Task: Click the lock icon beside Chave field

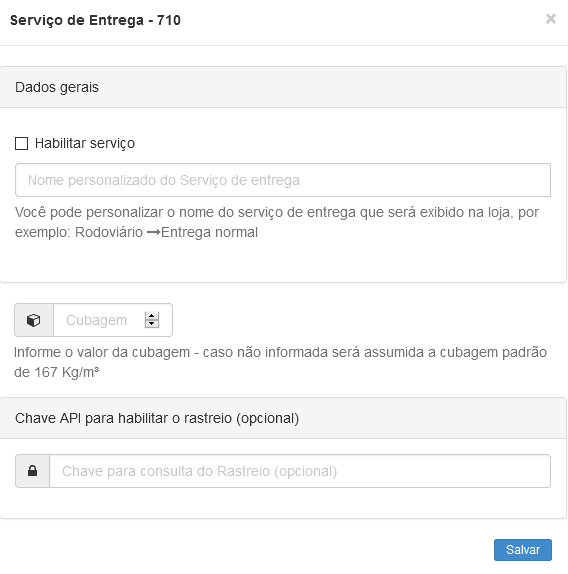Action: pyautogui.click(x=33, y=471)
